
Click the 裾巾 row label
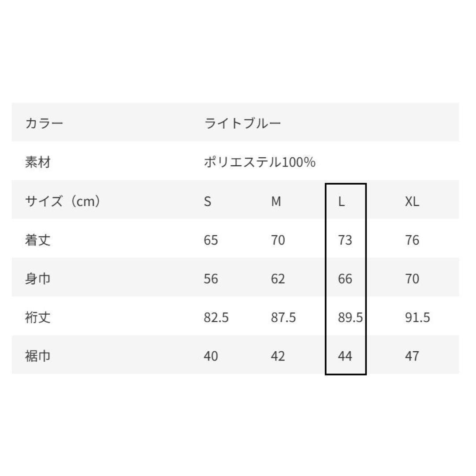[x=37, y=356]
